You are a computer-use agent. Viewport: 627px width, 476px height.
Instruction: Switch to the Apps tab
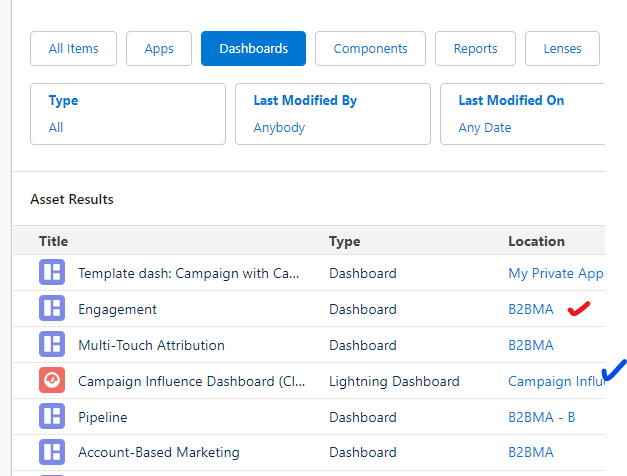(x=159, y=48)
